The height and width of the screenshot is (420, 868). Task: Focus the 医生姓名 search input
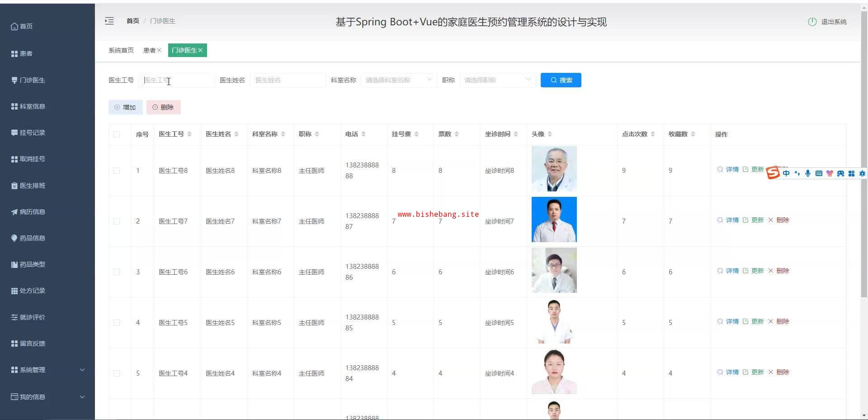click(x=288, y=80)
